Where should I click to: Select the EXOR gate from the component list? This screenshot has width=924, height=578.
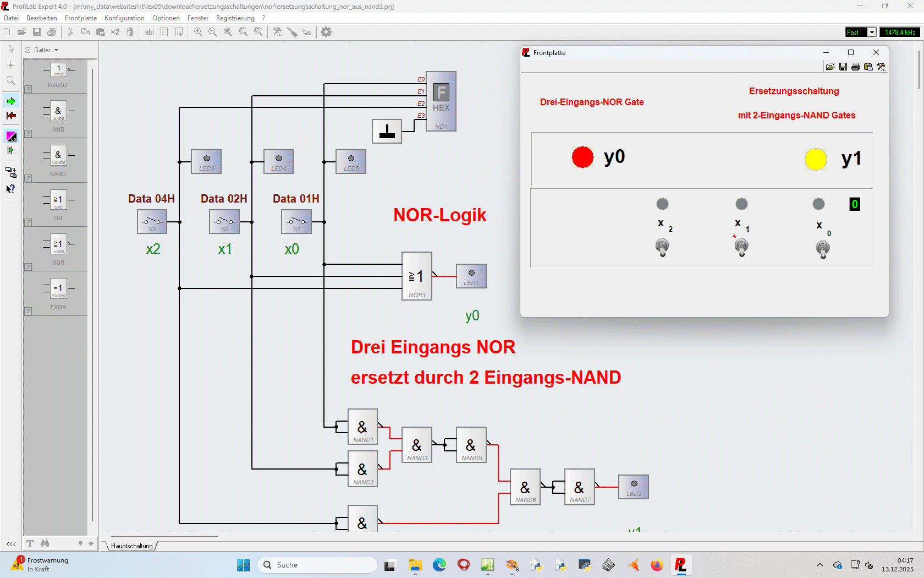58,292
